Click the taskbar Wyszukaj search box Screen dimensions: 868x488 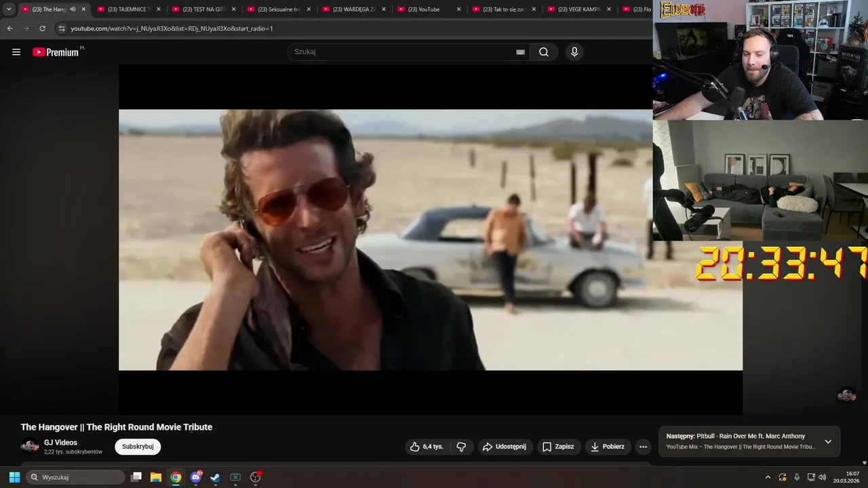(75, 477)
